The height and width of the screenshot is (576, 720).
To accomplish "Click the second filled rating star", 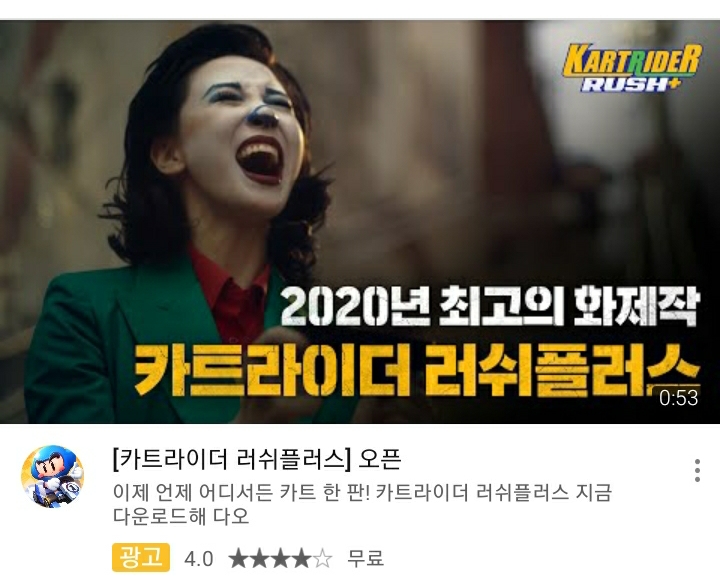I will (259, 559).
